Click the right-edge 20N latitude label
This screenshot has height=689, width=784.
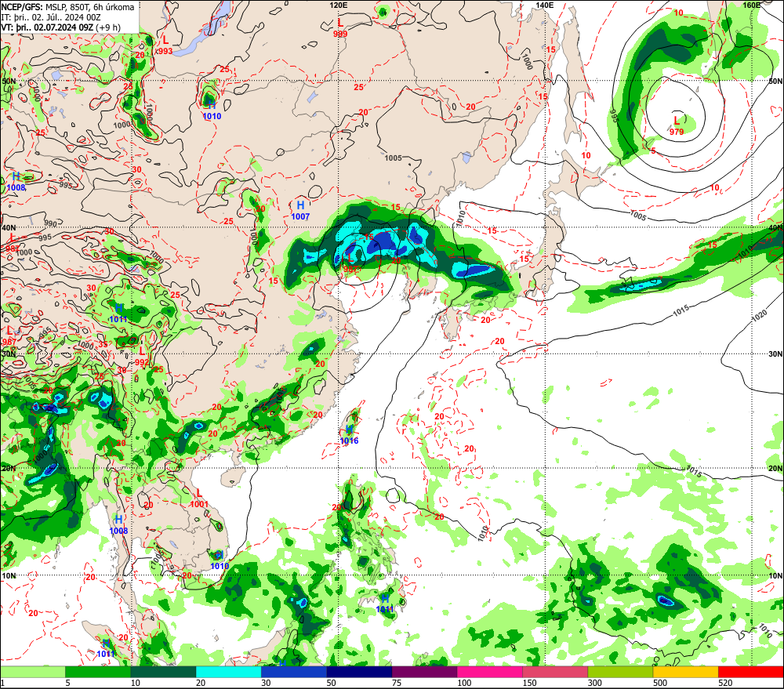(x=775, y=469)
